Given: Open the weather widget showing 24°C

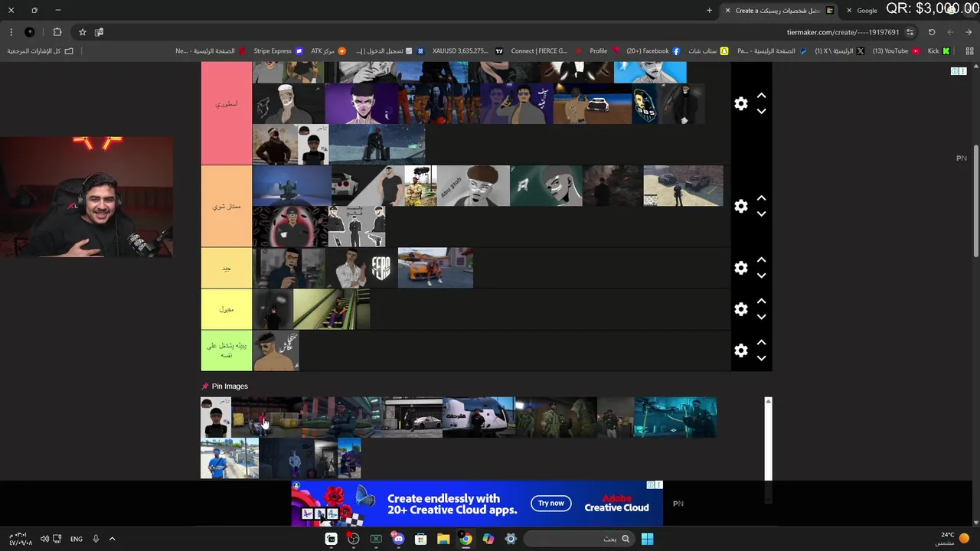Looking at the screenshot, I should pyautogui.click(x=953, y=539).
